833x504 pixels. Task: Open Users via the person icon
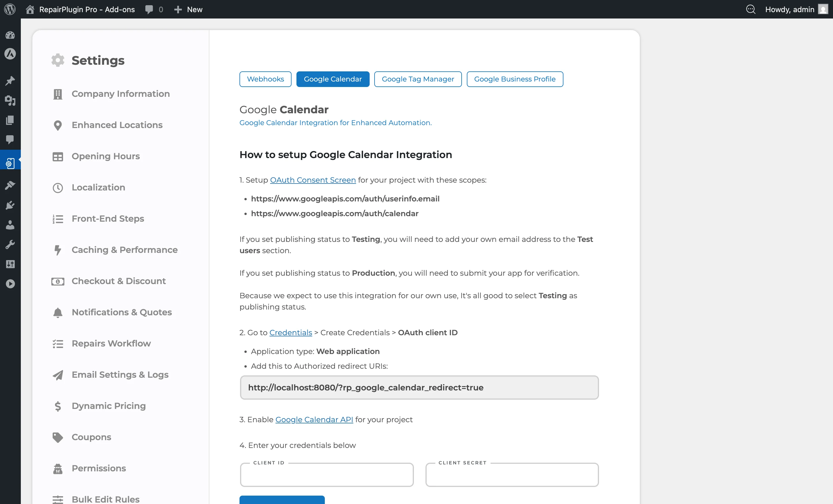(10, 225)
